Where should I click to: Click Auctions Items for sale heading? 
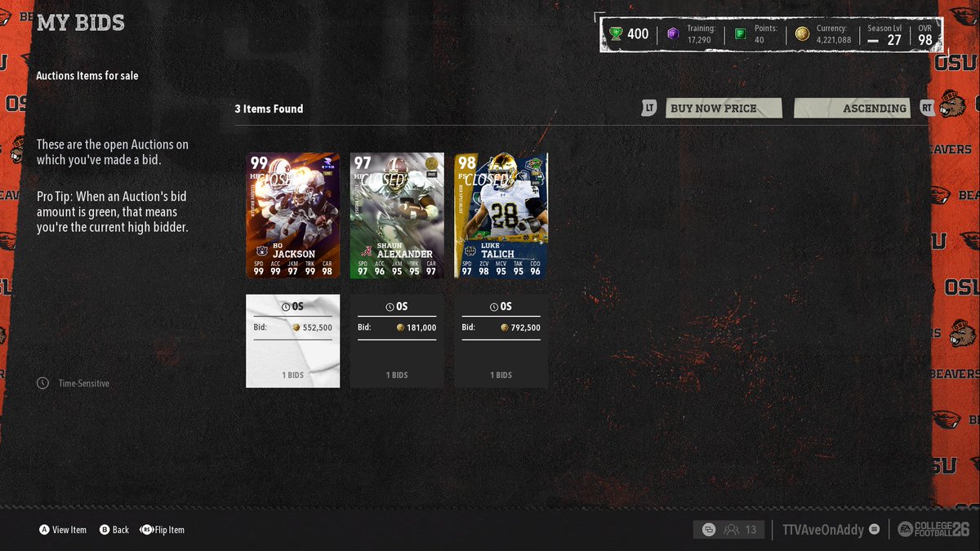pos(87,75)
